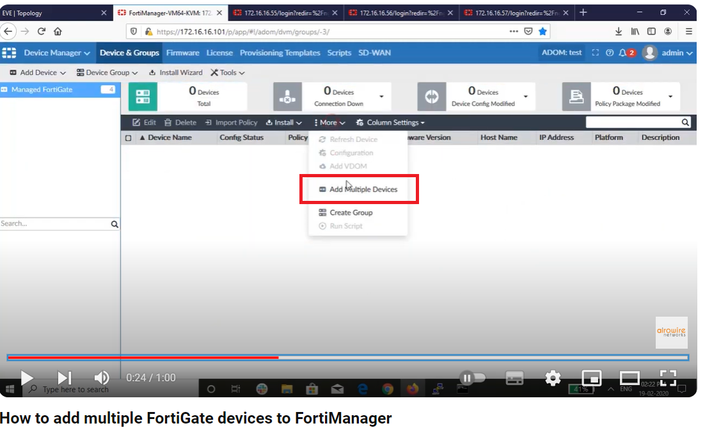
Task: Open the License tab
Action: tap(219, 53)
